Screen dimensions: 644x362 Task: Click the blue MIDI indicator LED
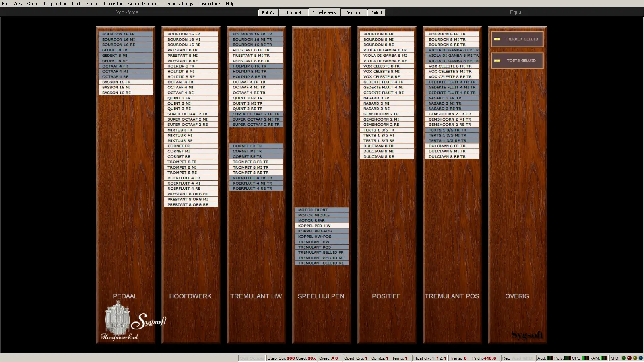(x=640, y=358)
